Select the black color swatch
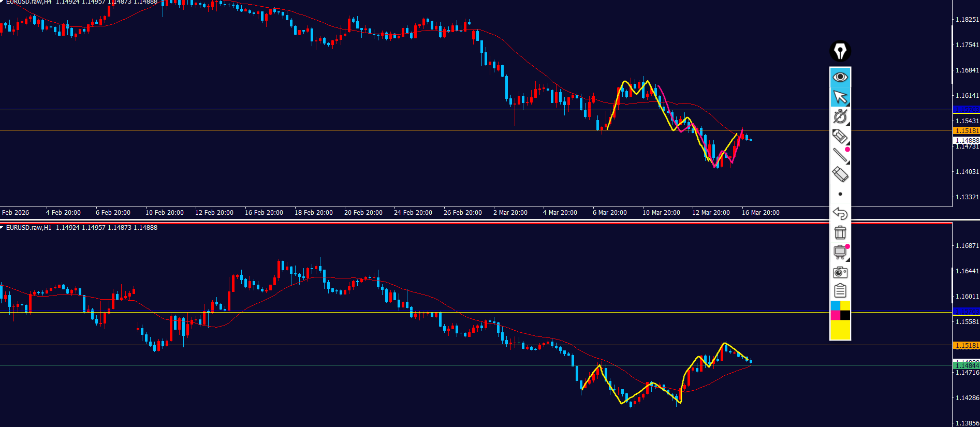Screen dimensions: 980x427 [845, 315]
